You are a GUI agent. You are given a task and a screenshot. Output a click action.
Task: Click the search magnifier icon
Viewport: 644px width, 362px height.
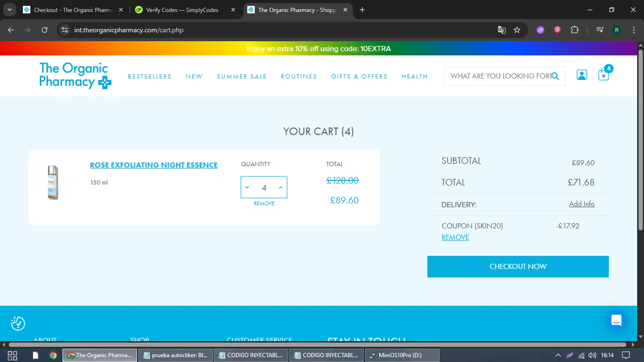click(x=555, y=76)
